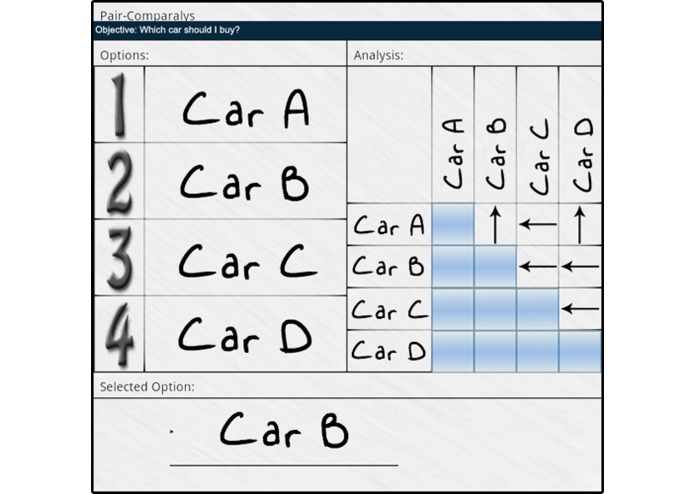Toggle arrow comparing Car B versus Car C
695x494 pixels.
coord(538,266)
